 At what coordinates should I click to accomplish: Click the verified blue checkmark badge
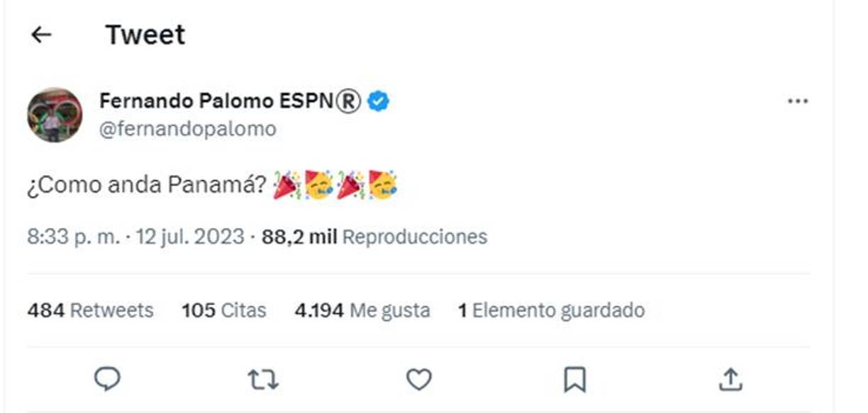click(x=378, y=100)
